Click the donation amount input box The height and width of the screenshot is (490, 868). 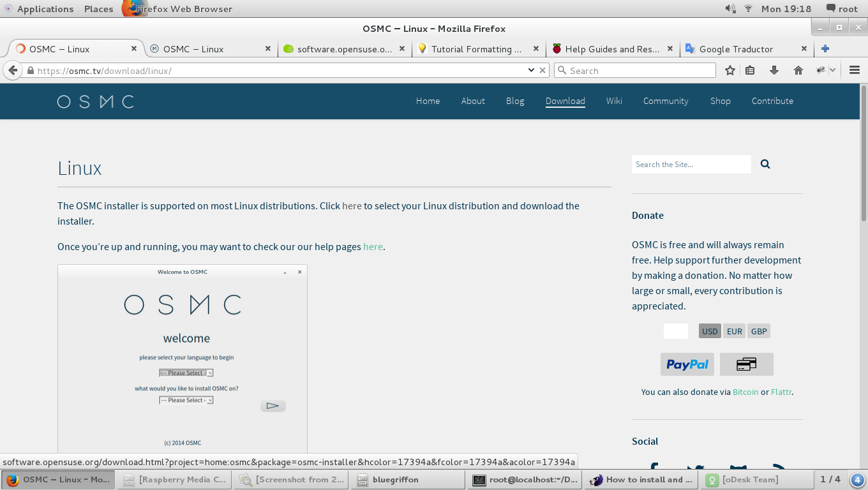676,331
